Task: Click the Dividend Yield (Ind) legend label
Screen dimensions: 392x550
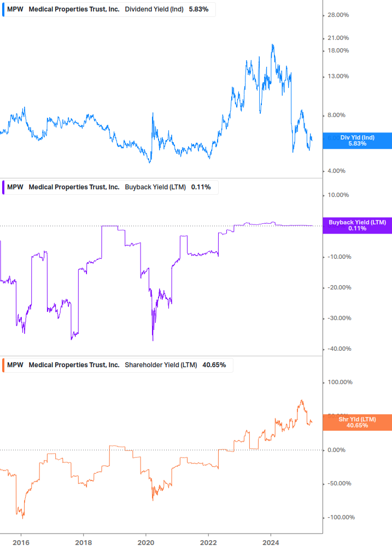Action: pos(154,9)
